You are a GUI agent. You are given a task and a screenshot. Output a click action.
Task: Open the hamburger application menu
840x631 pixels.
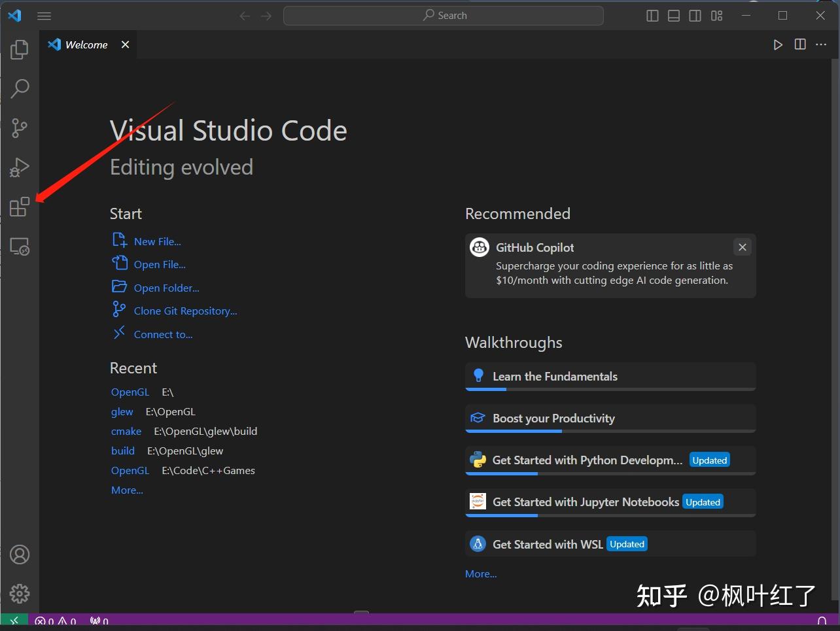[44, 16]
